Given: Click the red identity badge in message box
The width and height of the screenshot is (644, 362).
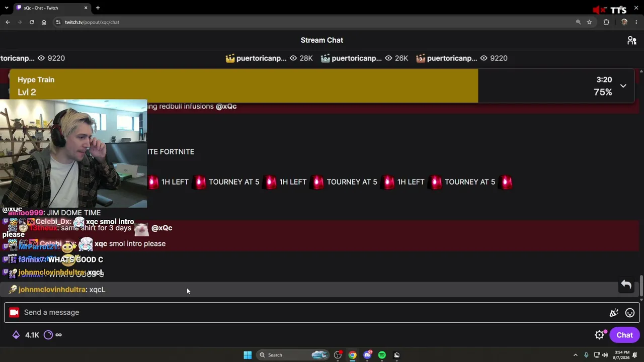Looking at the screenshot, I should [x=14, y=312].
